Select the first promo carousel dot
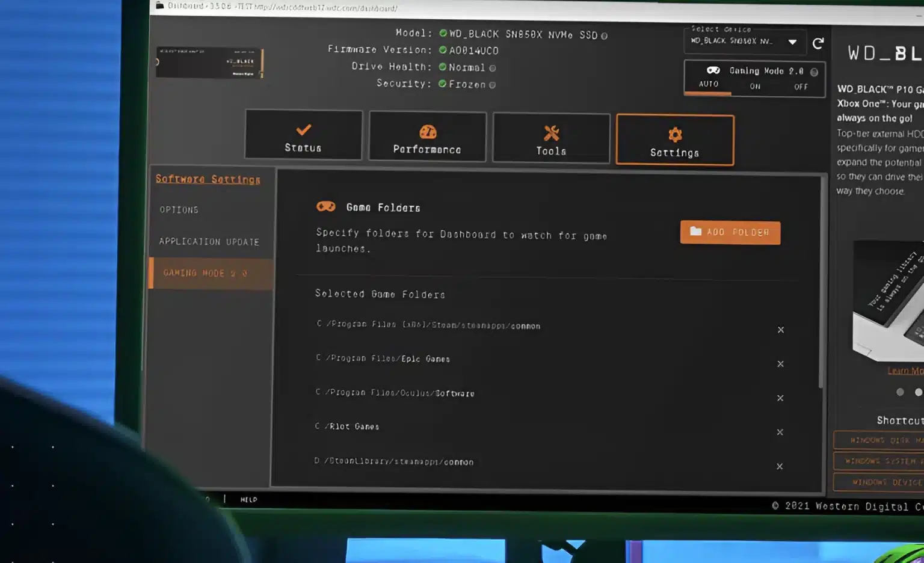This screenshot has height=563, width=924. pyautogui.click(x=900, y=392)
